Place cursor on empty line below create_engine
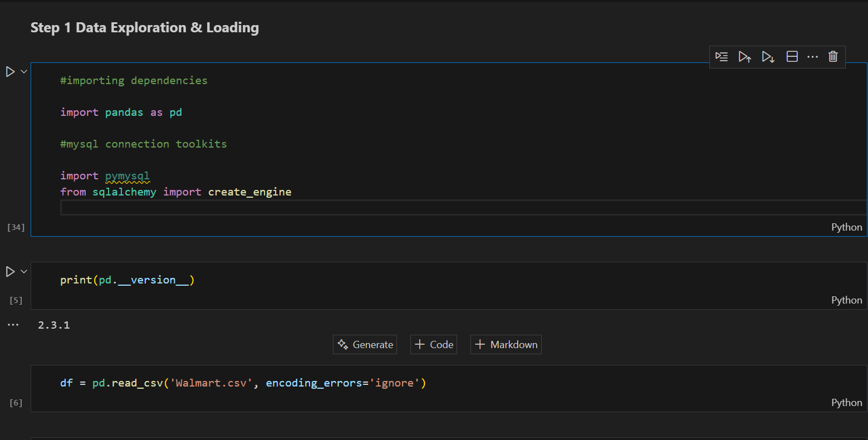This screenshot has height=440, width=868. pos(334,208)
